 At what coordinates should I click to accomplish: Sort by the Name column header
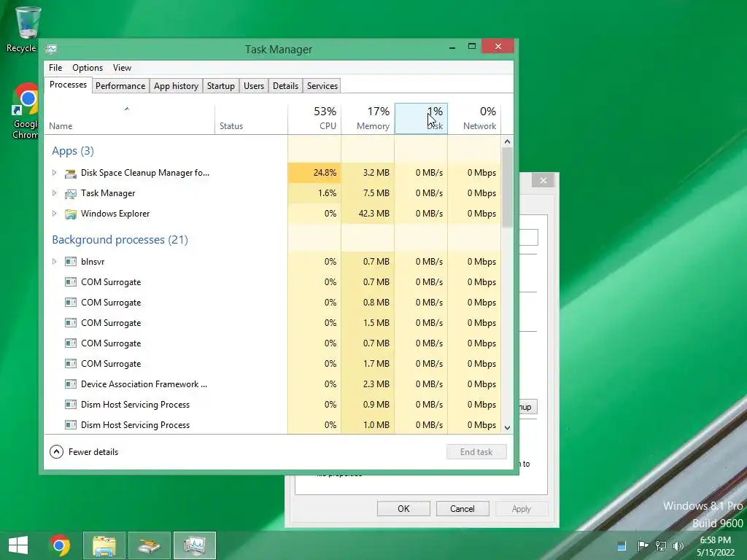[x=129, y=119]
